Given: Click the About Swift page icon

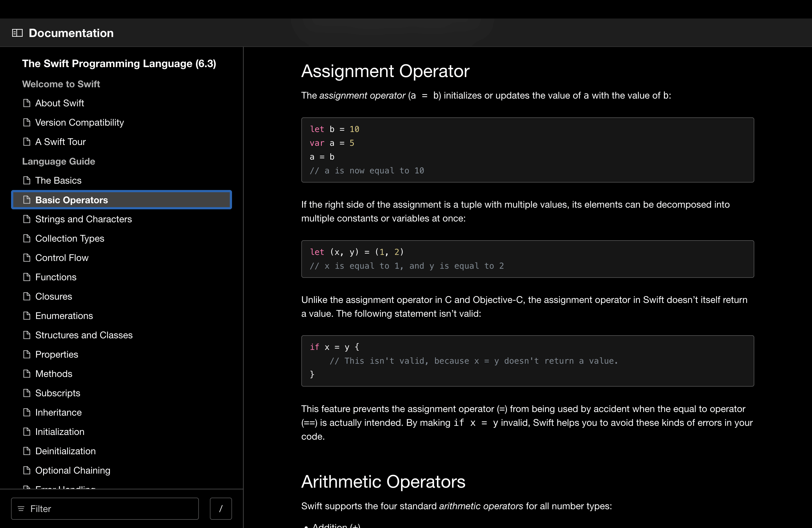Looking at the screenshot, I should 27,103.
